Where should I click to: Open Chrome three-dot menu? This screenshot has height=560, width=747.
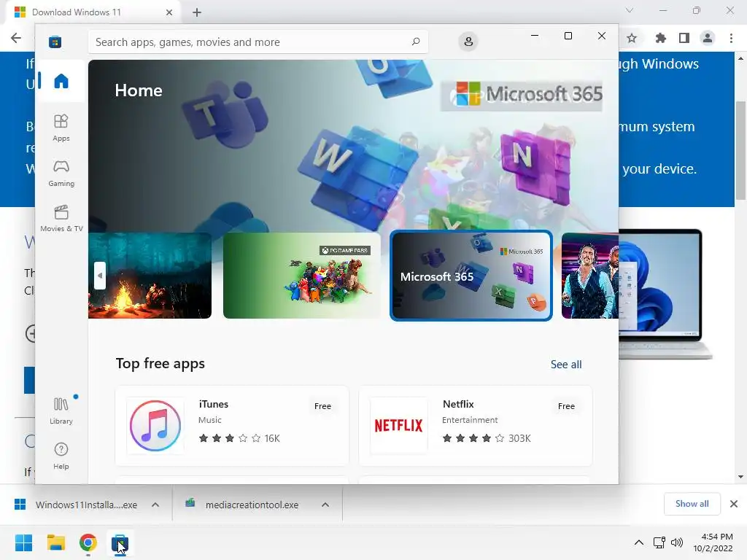(x=731, y=38)
